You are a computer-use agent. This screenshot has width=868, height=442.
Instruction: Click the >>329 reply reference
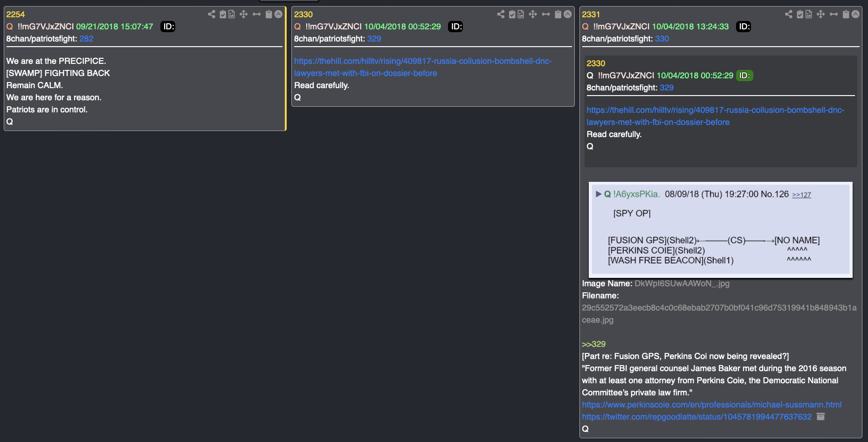coord(593,344)
